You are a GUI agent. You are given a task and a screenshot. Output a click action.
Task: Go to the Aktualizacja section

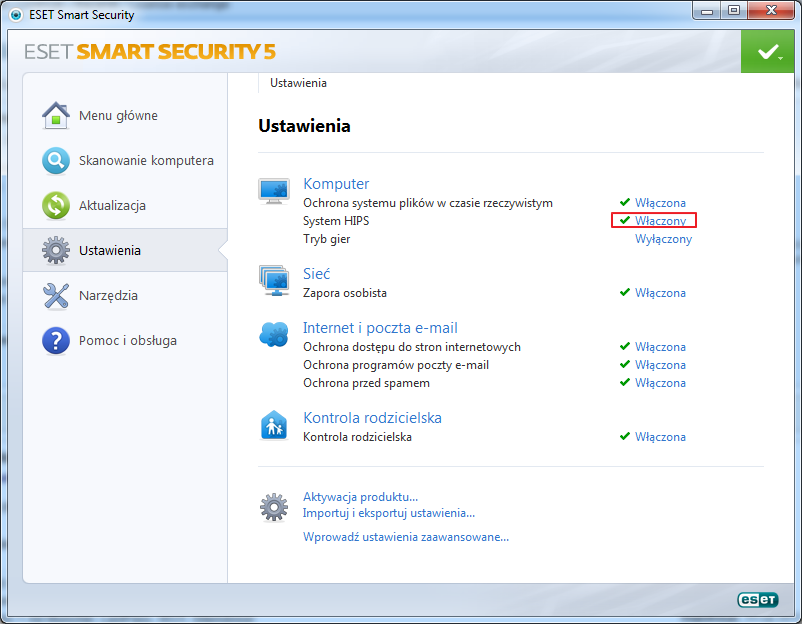113,206
